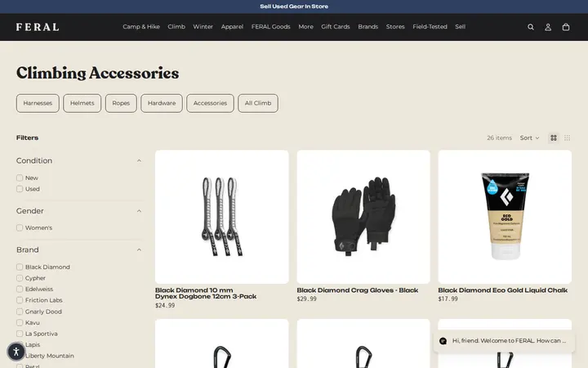Click the $29.99 price text

[x=306, y=299]
